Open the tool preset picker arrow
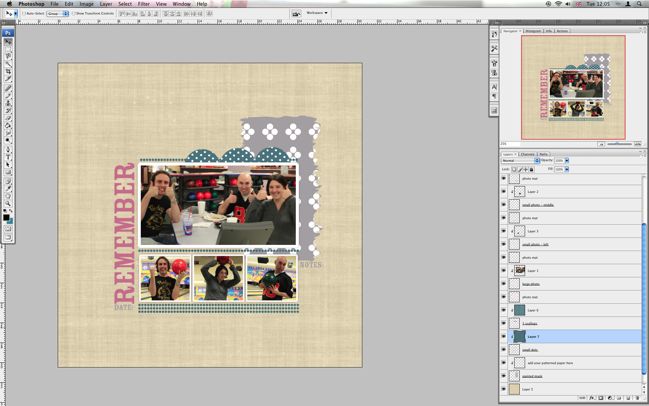The width and height of the screenshot is (649, 406). pyautogui.click(x=16, y=14)
